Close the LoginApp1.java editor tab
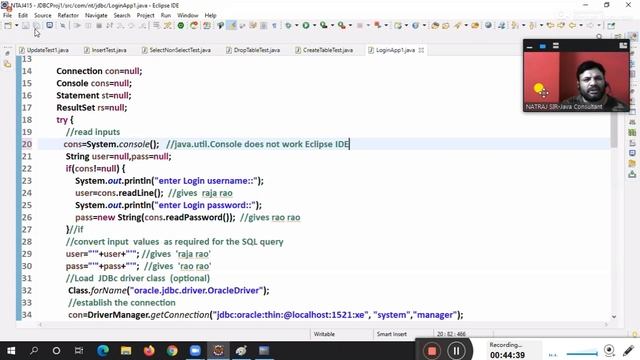 click(421, 50)
